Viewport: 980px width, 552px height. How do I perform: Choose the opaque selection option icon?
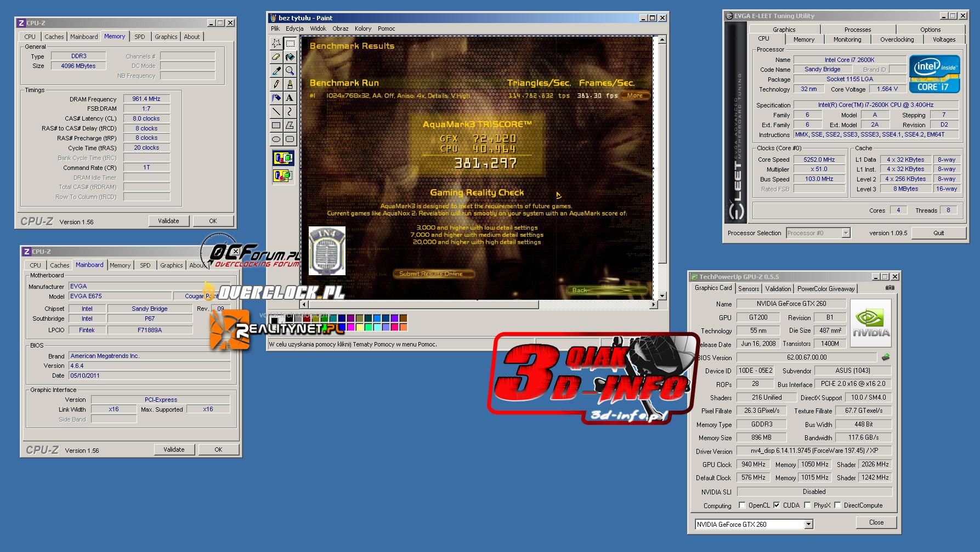(x=283, y=158)
